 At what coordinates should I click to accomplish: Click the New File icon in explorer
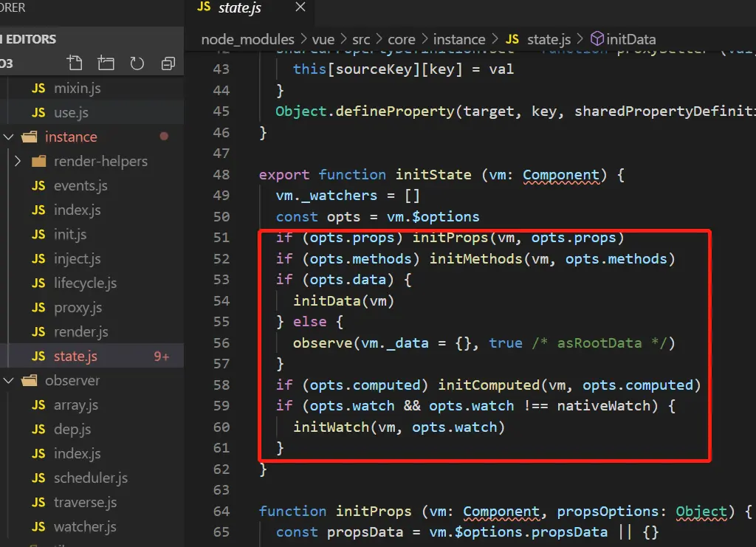click(x=75, y=63)
